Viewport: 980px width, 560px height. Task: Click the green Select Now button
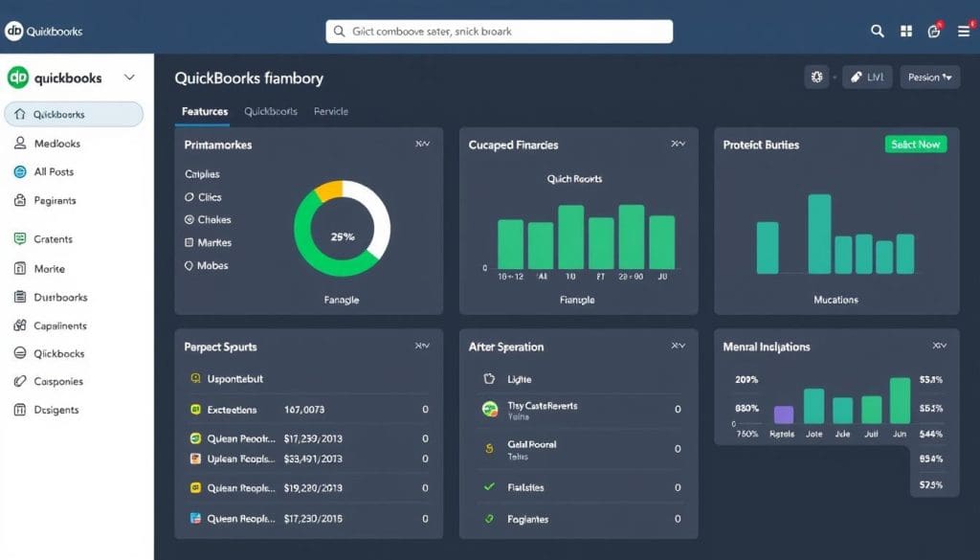pyautogui.click(x=915, y=145)
